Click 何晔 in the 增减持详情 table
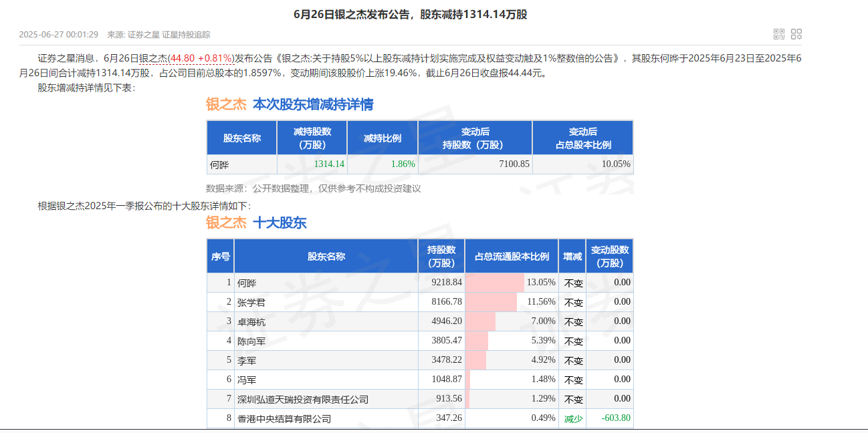Image resolution: width=868 pixels, height=433 pixels. click(x=219, y=164)
